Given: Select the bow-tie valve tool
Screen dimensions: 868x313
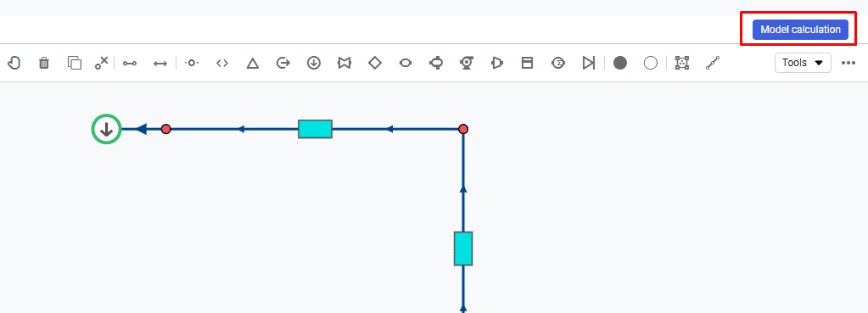Looking at the screenshot, I should 344,63.
